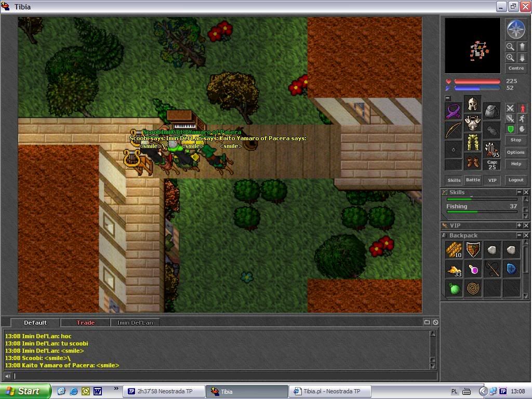Select the fishing rod in backpack

click(492, 270)
